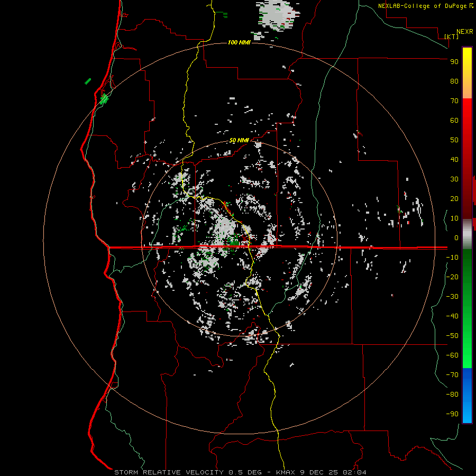Click the large gray echo north of 100 NMI ring
Screen dimensions: 476x476
(278, 15)
